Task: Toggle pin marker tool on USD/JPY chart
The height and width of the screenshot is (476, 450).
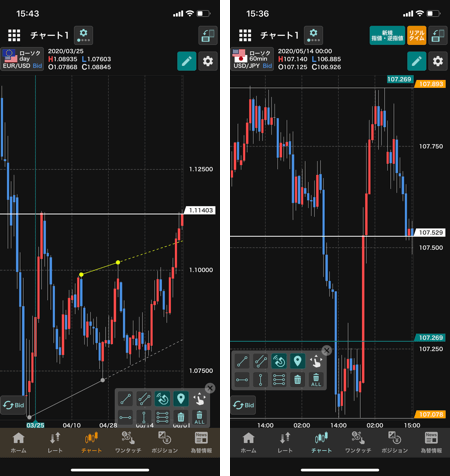Action: (x=297, y=361)
